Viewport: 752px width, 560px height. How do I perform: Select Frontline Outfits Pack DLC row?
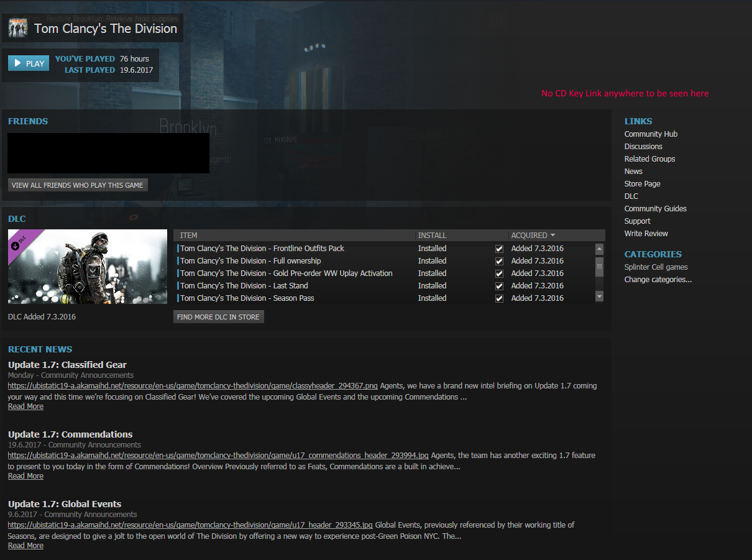pos(384,249)
